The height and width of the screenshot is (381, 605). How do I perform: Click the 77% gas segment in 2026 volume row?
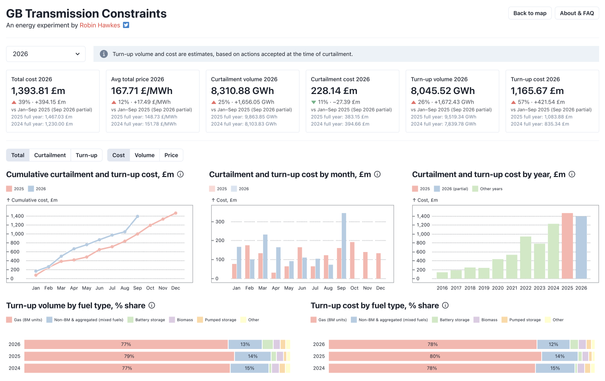click(x=126, y=344)
